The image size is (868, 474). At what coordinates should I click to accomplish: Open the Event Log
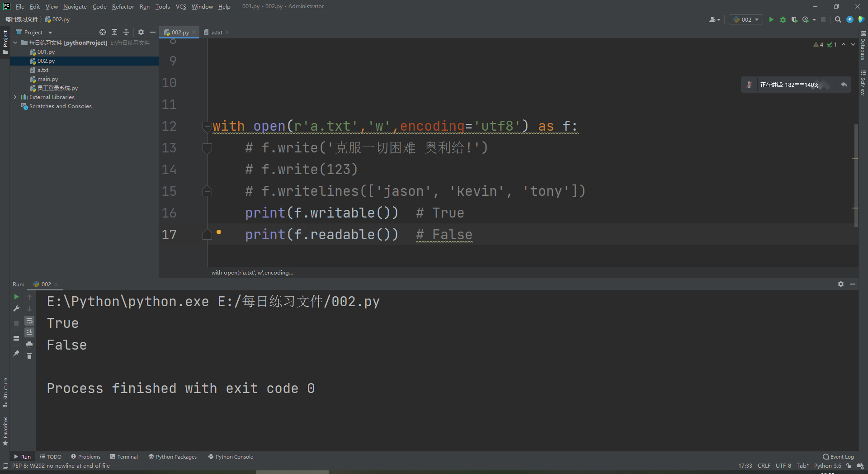tap(838, 457)
